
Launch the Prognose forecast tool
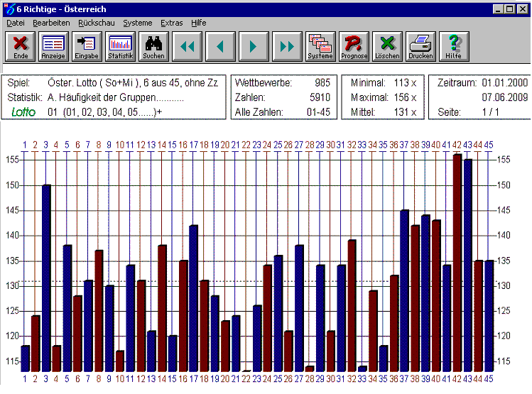click(354, 47)
